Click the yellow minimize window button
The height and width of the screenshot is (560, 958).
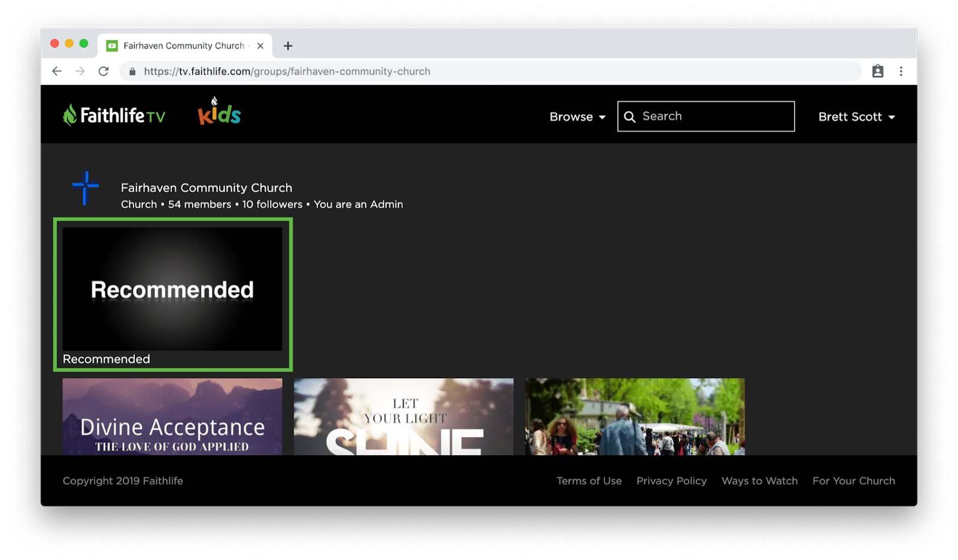coord(69,43)
